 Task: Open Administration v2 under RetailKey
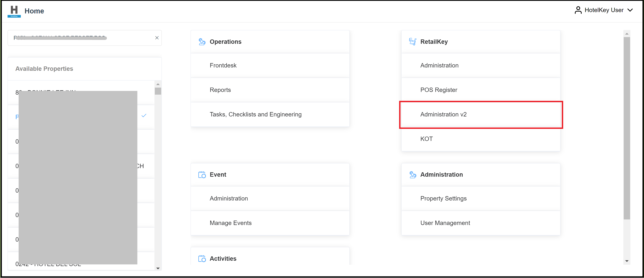click(443, 114)
